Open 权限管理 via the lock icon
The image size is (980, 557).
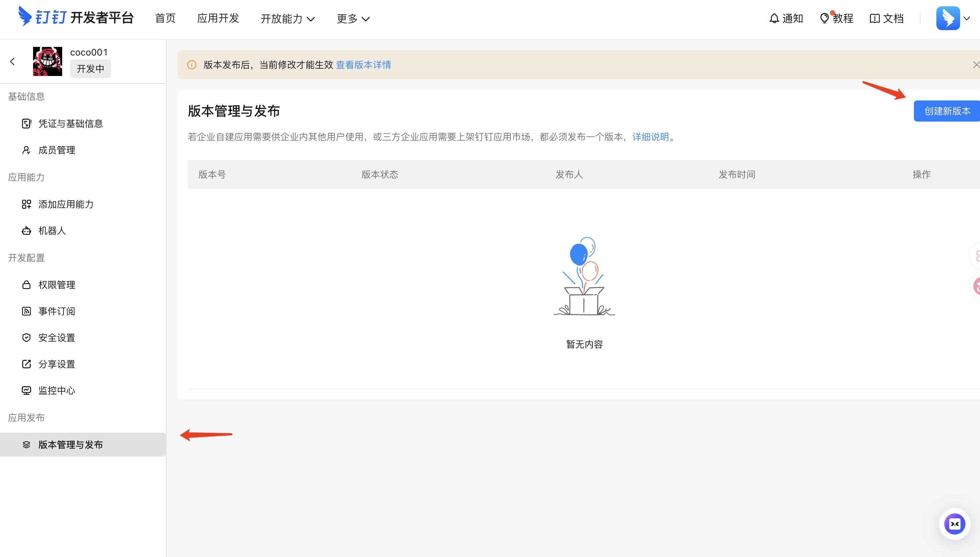click(26, 284)
